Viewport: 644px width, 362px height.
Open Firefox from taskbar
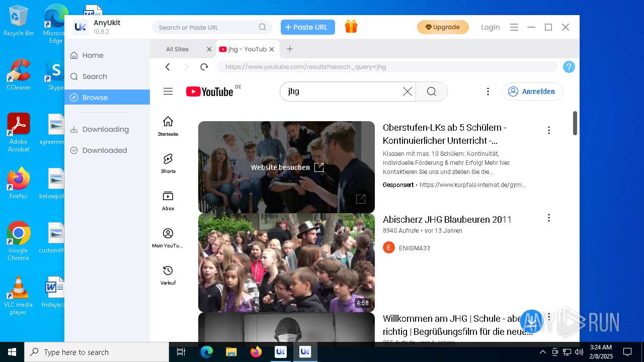coord(256,352)
